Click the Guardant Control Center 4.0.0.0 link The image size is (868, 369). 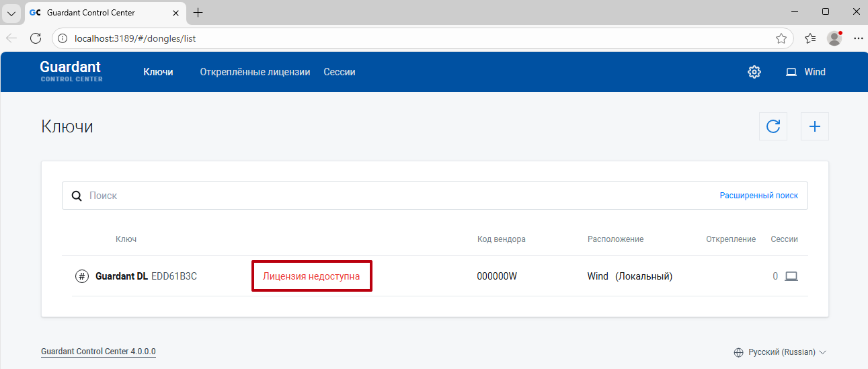[x=98, y=352]
